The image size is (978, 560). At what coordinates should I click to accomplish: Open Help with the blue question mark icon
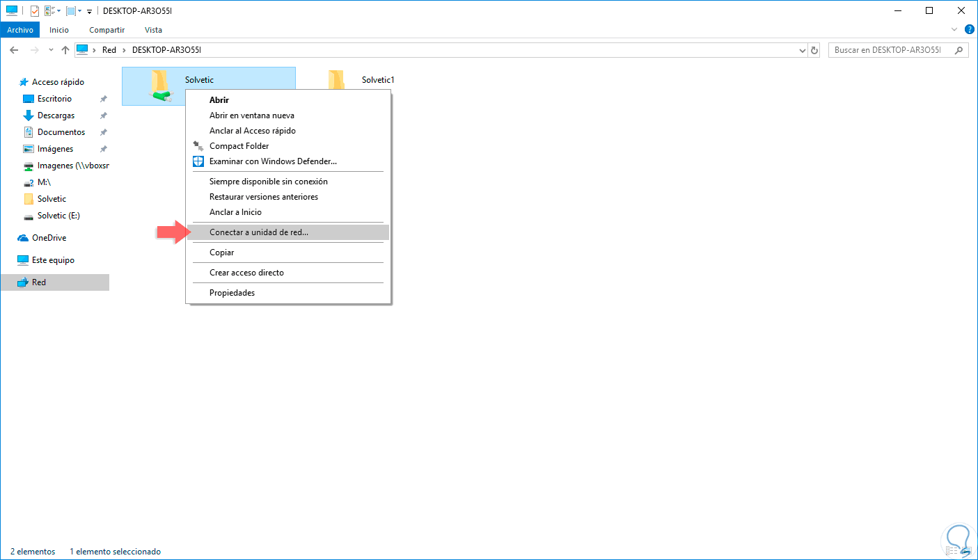[x=969, y=29]
